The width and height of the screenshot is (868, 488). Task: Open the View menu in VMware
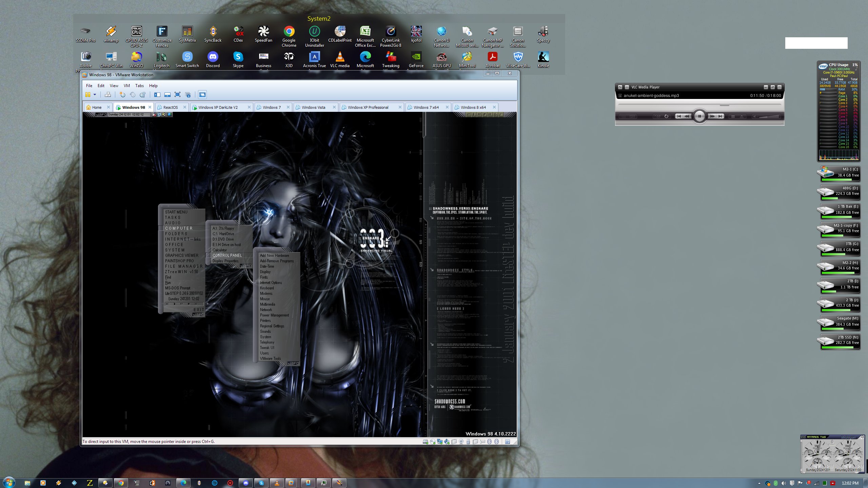(114, 86)
